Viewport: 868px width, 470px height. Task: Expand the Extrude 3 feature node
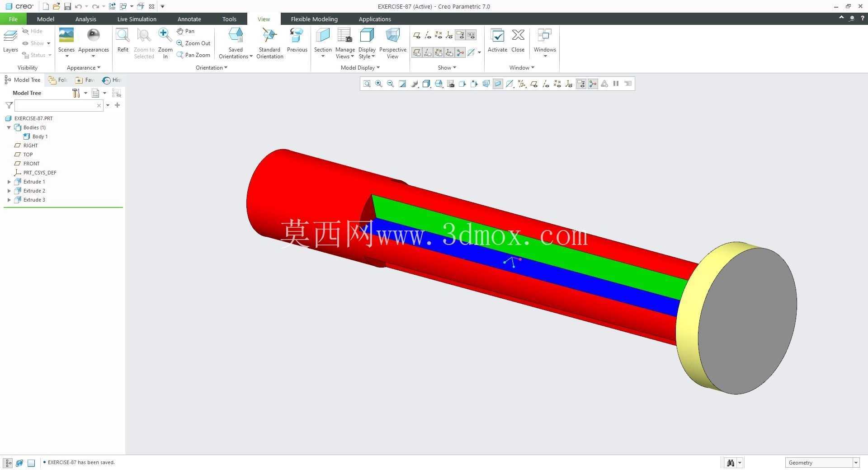9,200
